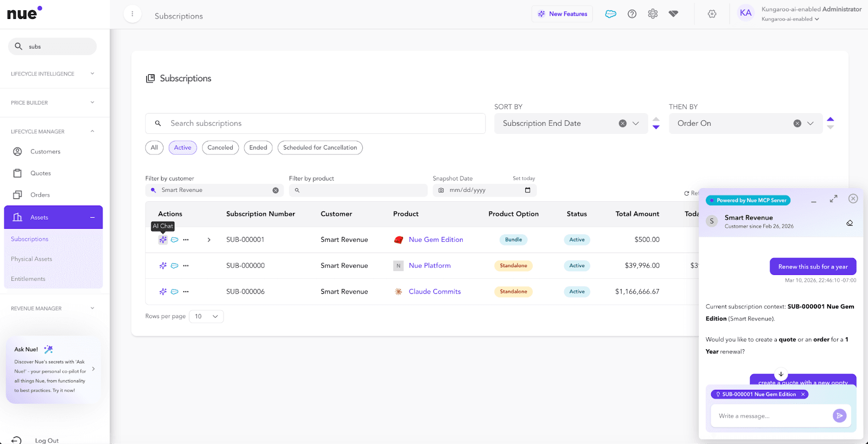The width and height of the screenshot is (868, 444).
Task: Click the Search subscriptions field
Action: [315, 124]
